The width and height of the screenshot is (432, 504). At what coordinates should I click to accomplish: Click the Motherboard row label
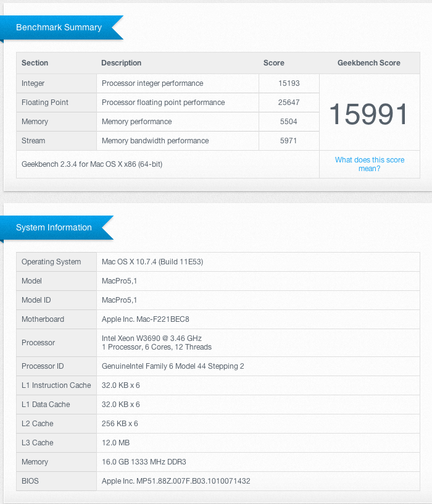click(43, 319)
